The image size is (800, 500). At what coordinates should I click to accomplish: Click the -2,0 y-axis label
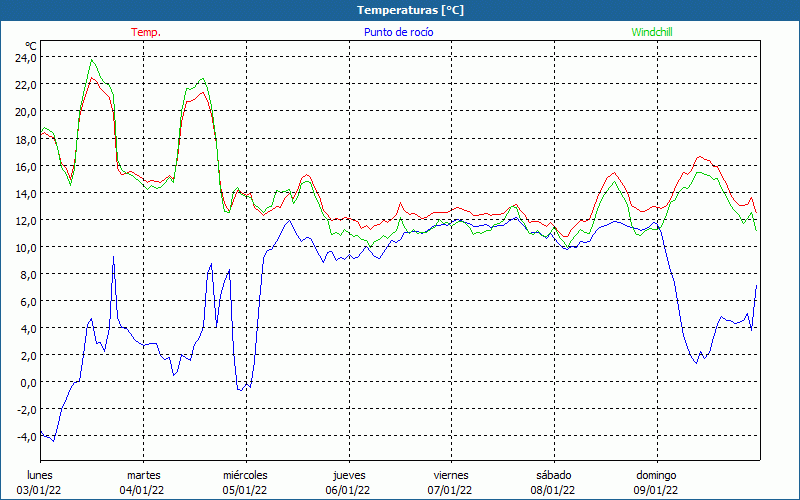click(x=26, y=410)
